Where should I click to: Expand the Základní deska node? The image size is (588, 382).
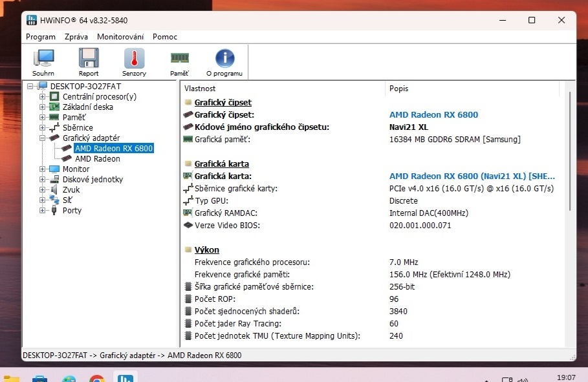(43, 107)
